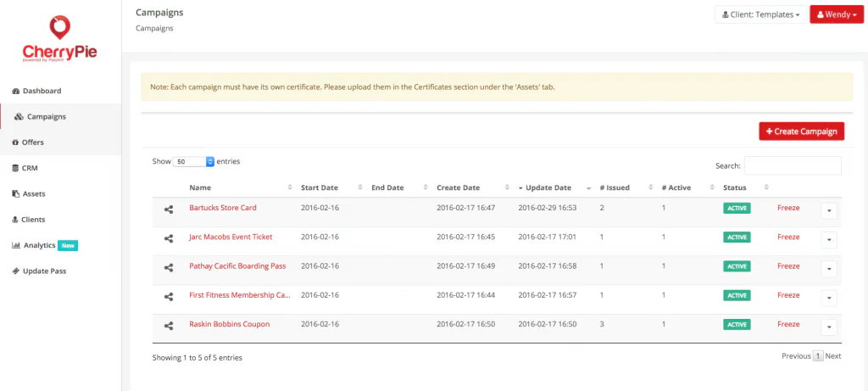Click the Create Campaign button
The width and height of the screenshot is (868, 391).
[801, 131]
